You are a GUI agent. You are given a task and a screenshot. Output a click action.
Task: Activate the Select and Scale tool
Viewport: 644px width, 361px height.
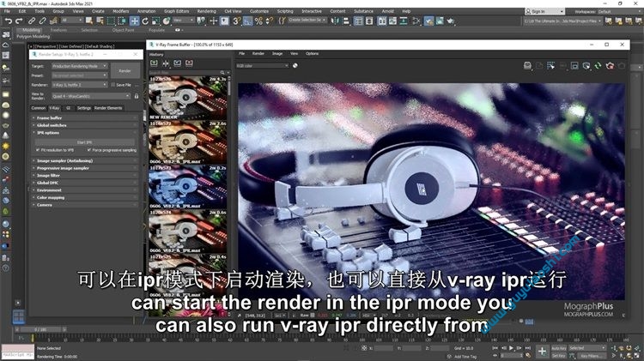click(155, 21)
